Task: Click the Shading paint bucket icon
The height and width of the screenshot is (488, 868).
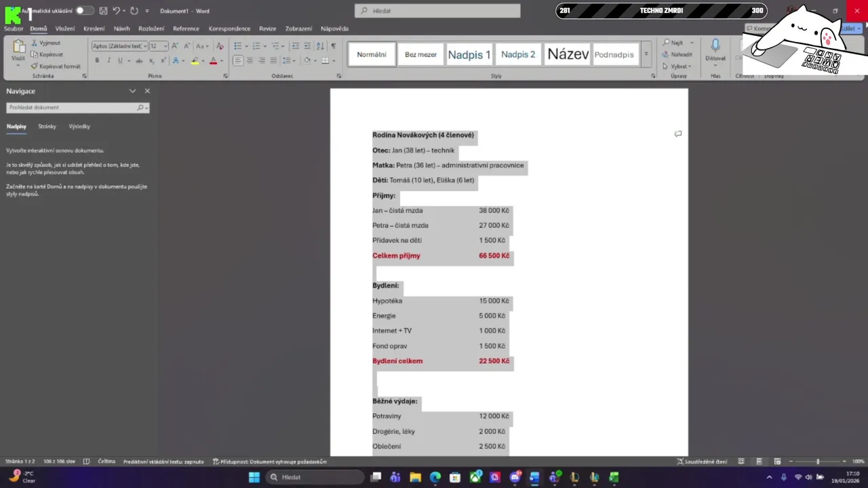Action: pyautogui.click(x=307, y=60)
